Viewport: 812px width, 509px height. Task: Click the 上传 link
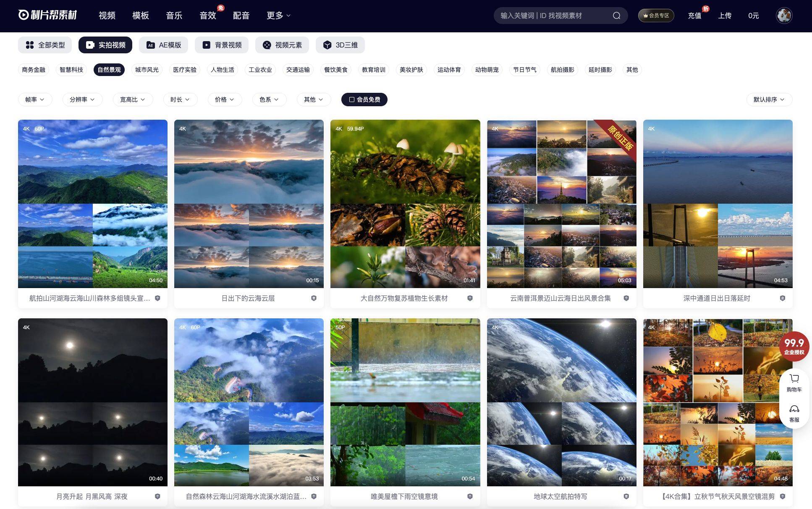[725, 16]
